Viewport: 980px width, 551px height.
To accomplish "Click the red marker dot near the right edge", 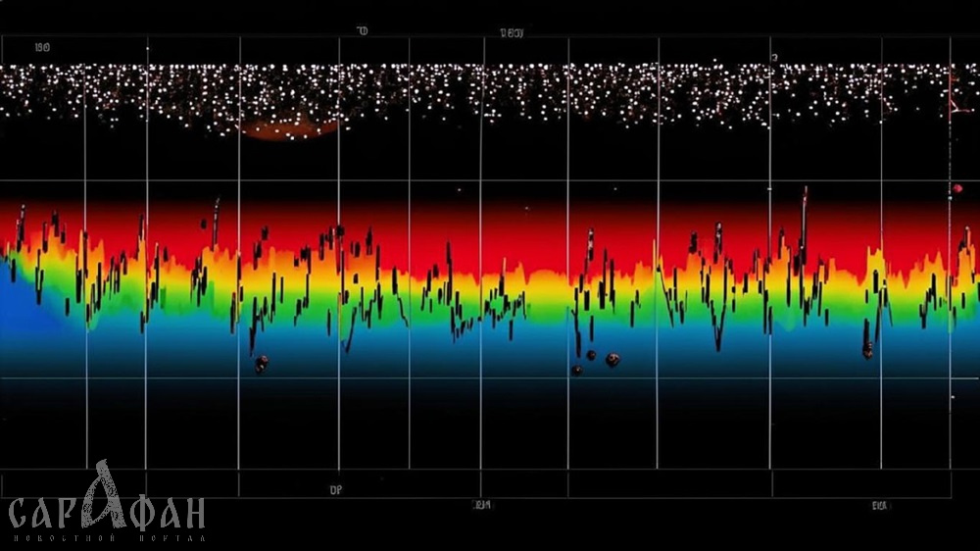I will pyautogui.click(x=957, y=188).
